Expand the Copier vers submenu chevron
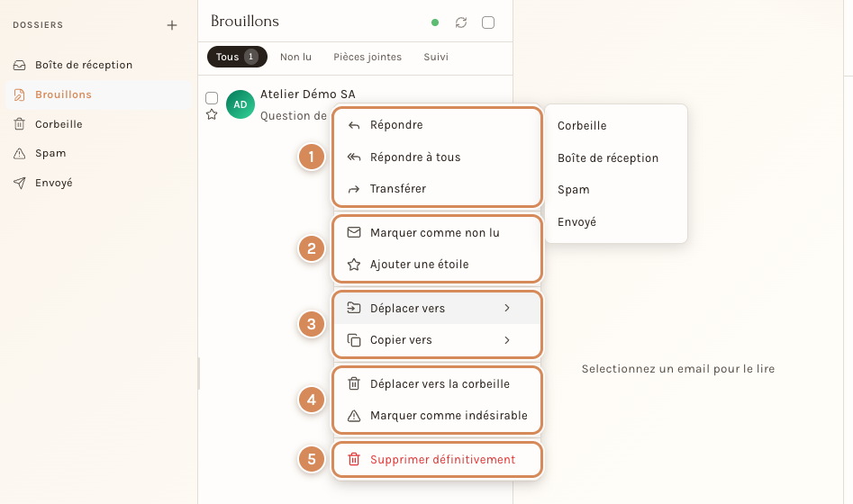Screen dimensions: 853x504 click(507, 340)
